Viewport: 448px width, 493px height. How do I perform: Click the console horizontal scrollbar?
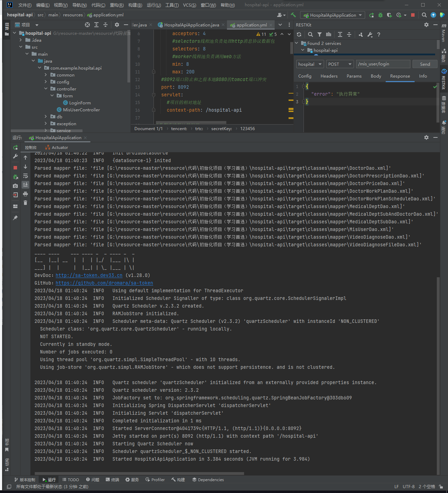pos(139,473)
